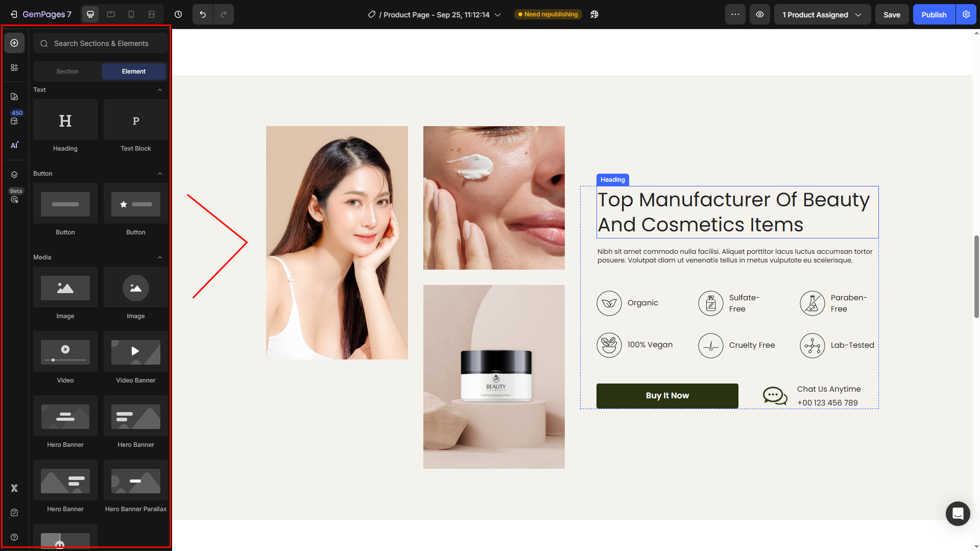Open the Sections library icon

pos(14,67)
